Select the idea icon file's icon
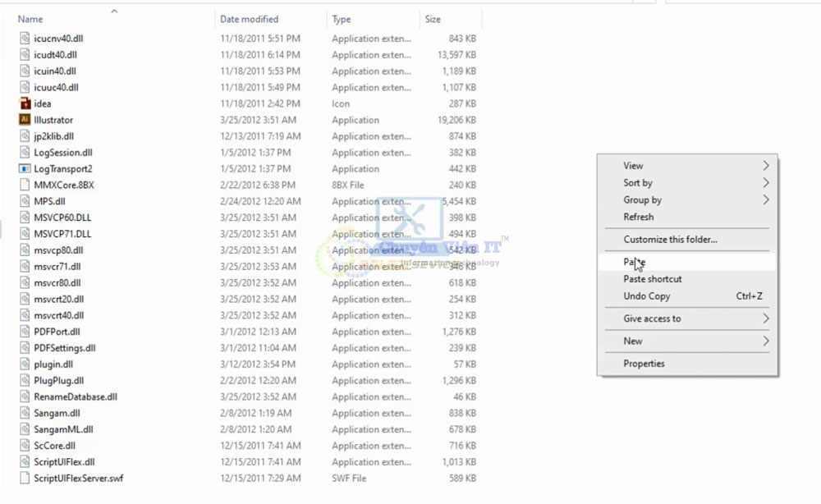Screen dimensions: 821x504 [x=25, y=103]
